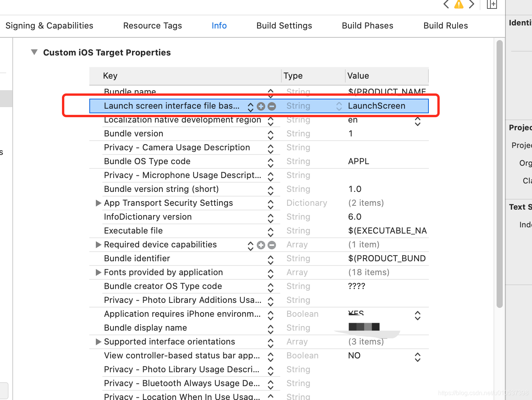Expand Fonts provided by application

click(x=98, y=272)
